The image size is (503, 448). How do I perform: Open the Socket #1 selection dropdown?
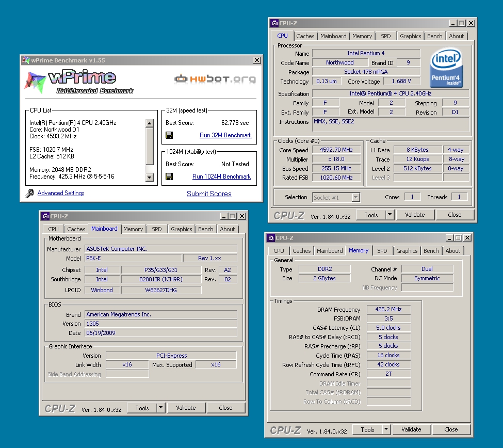pos(355,197)
